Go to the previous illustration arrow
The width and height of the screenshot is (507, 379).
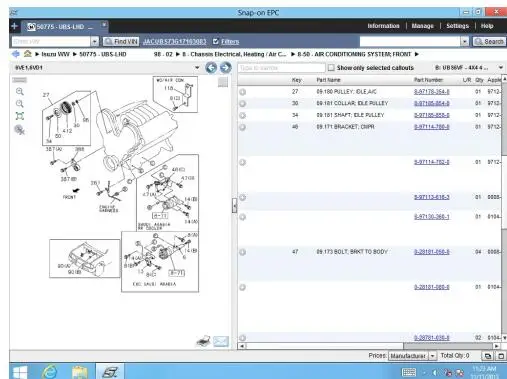(211, 68)
